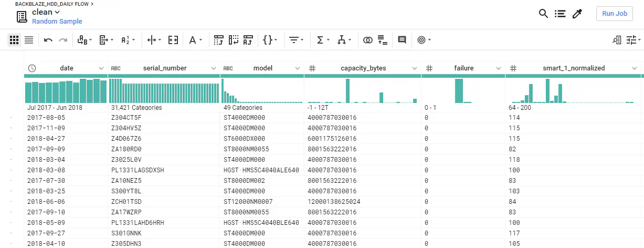Open the Random Sample link
This screenshot has height=248, width=644.
click(x=57, y=22)
